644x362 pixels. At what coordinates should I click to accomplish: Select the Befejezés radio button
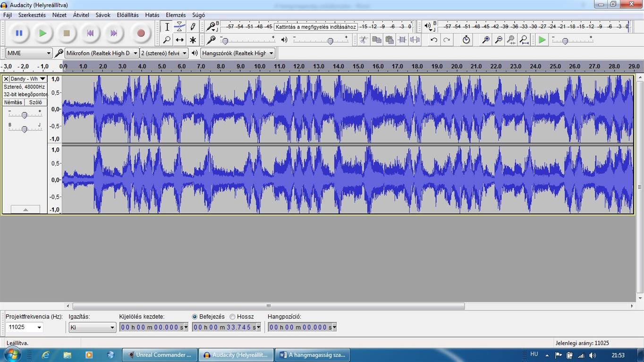click(195, 317)
